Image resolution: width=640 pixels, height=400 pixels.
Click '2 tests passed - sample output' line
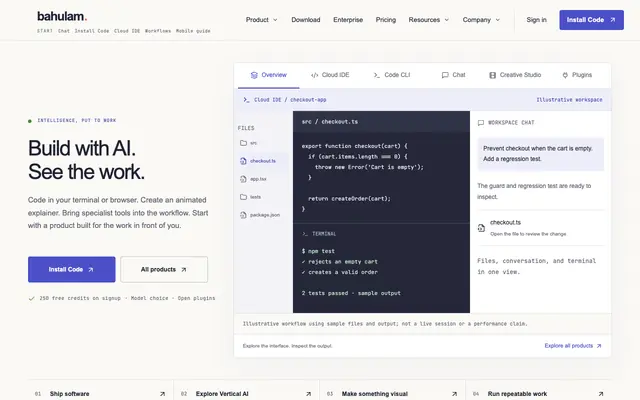(x=351, y=293)
